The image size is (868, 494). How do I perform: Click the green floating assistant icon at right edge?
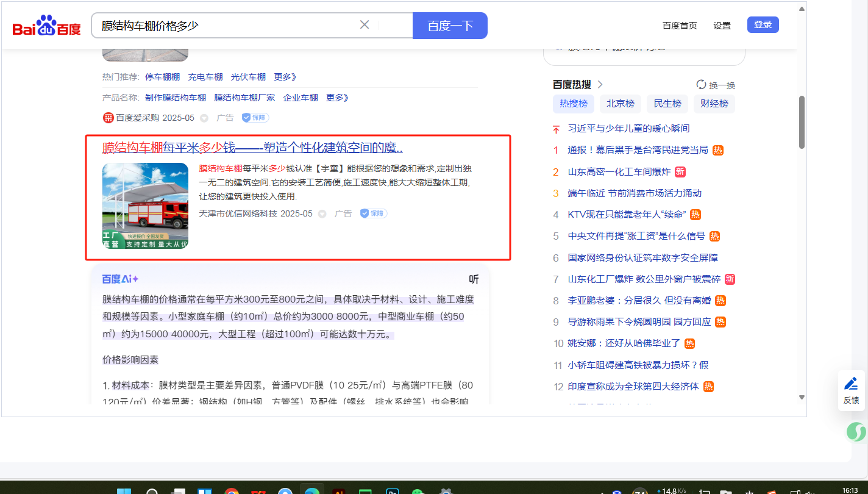pos(856,432)
